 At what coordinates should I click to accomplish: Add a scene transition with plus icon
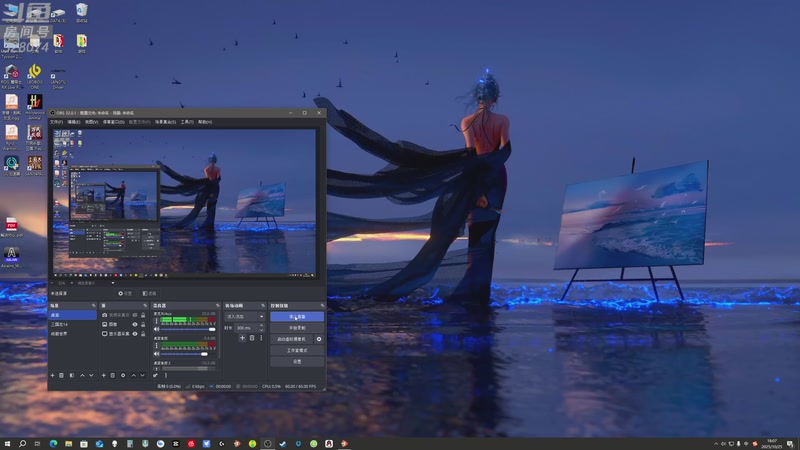click(x=243, y=338)
